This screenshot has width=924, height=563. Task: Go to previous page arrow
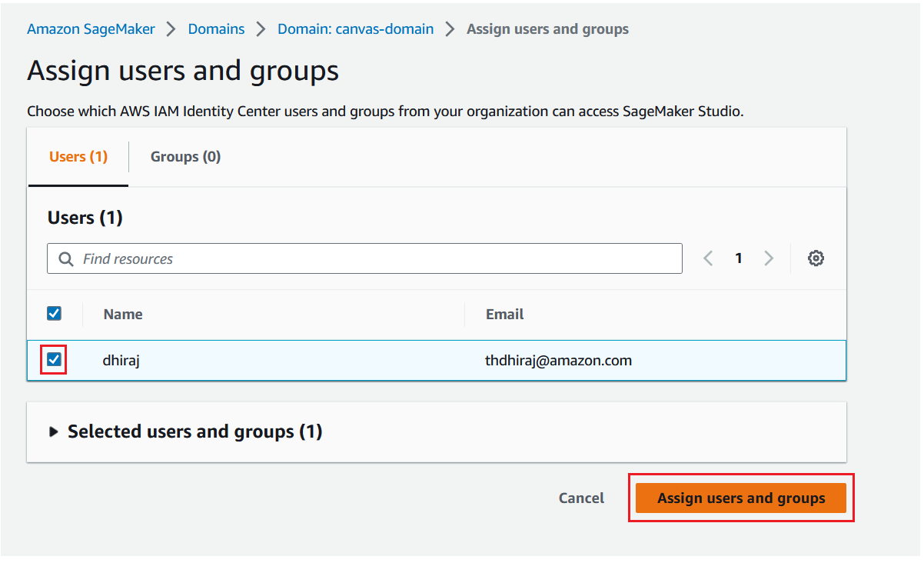tap(708, 258)
